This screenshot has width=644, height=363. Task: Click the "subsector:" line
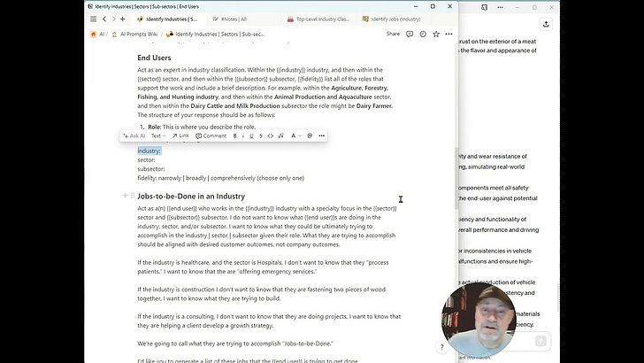(x=151, y=169)
